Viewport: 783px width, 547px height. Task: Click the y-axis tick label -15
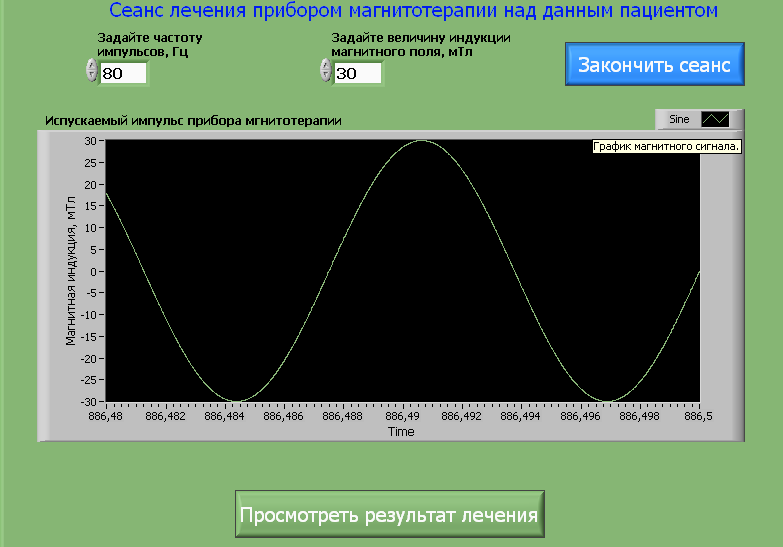88,337
